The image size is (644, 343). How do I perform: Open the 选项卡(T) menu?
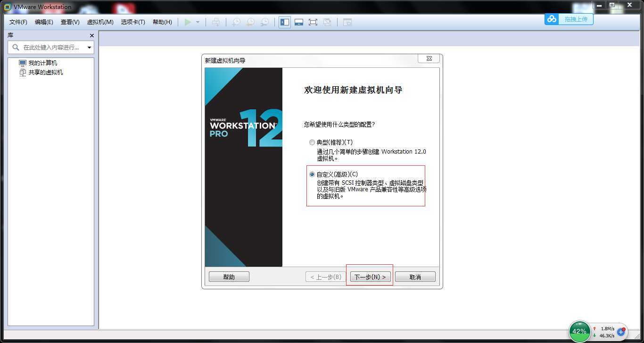point(133,22)
